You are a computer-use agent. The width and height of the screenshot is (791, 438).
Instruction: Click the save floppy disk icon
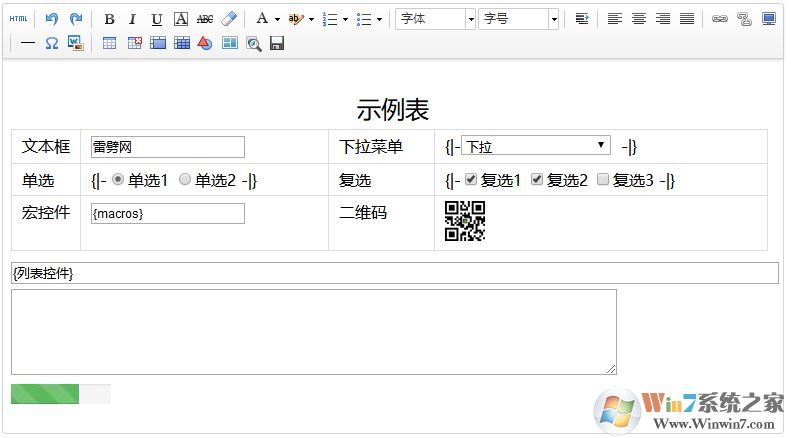coord(277,43)
